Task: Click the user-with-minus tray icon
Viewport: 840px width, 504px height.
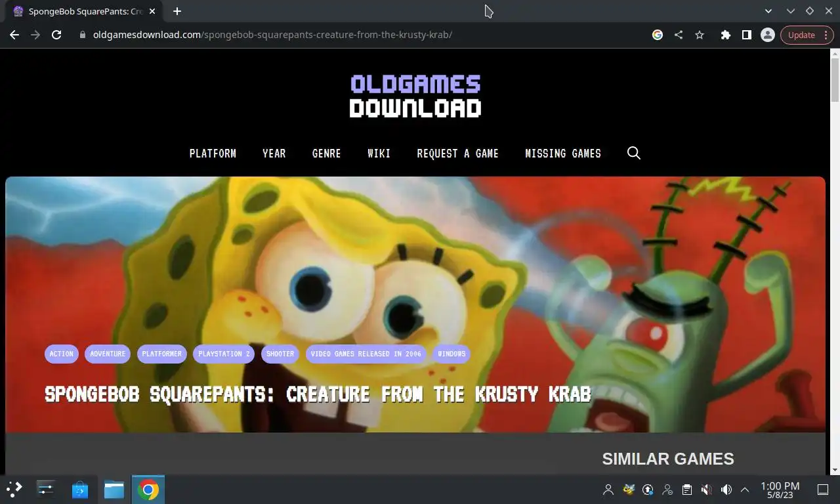Action: [x=667, y=490]
